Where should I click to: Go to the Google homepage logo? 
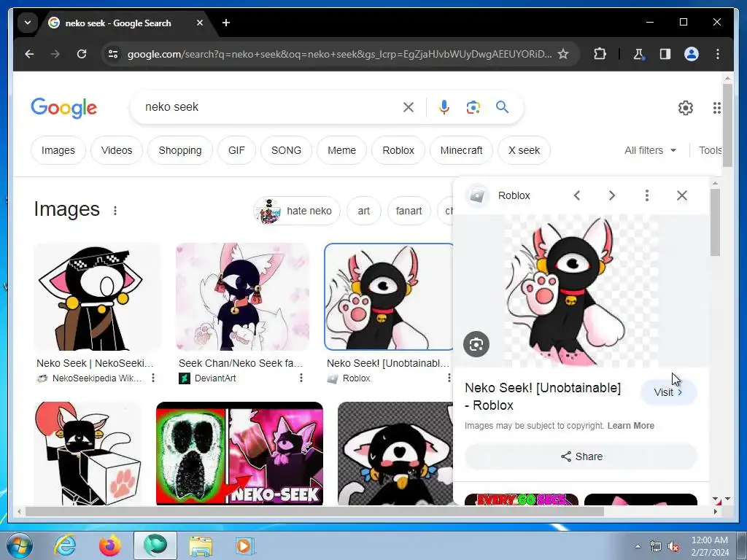(x=64, y=108)
